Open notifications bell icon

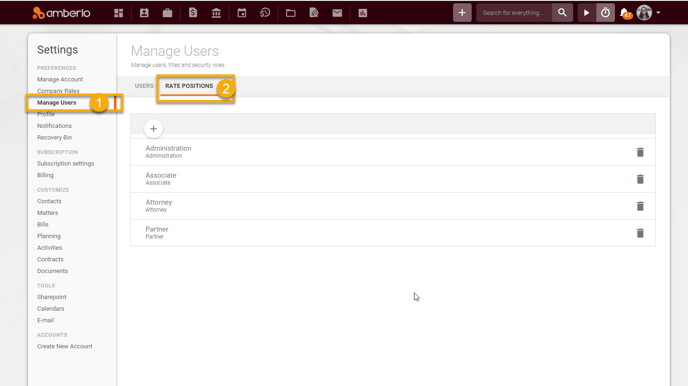tap(625, 13)
